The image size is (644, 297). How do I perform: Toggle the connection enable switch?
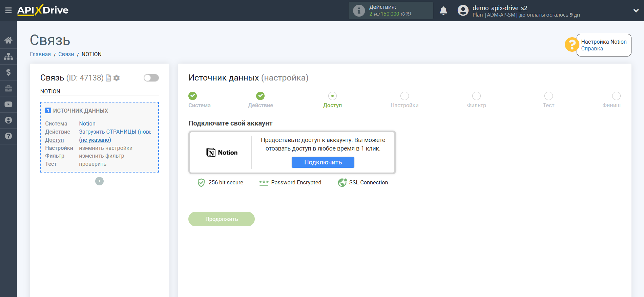point(151,78)
